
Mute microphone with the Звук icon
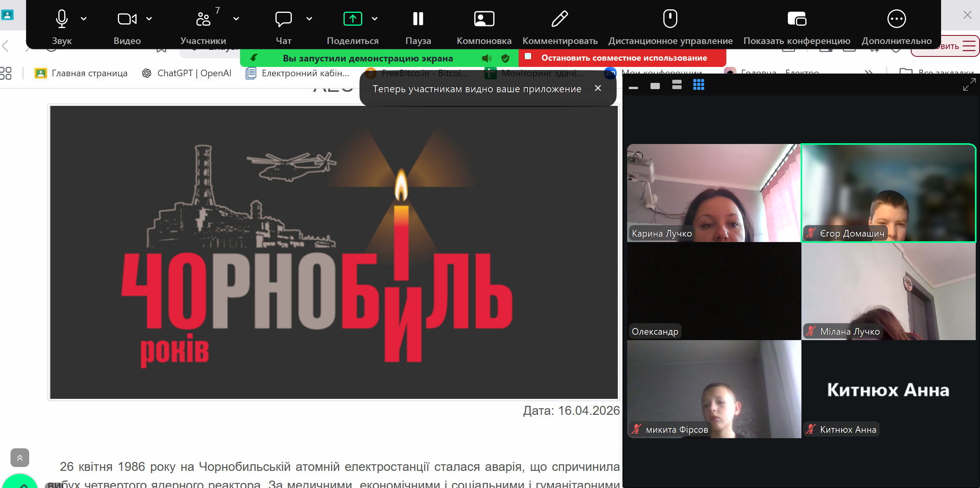coord(62,19)
